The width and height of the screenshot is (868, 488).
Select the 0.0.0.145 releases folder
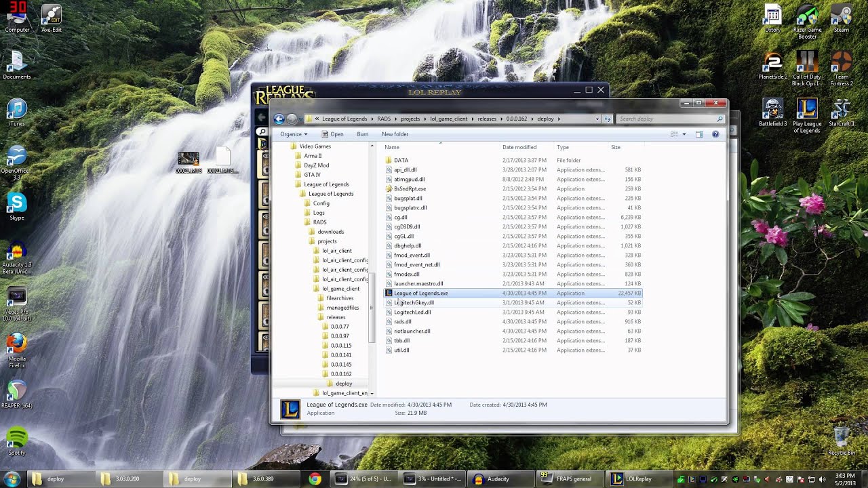click(341, 365)
